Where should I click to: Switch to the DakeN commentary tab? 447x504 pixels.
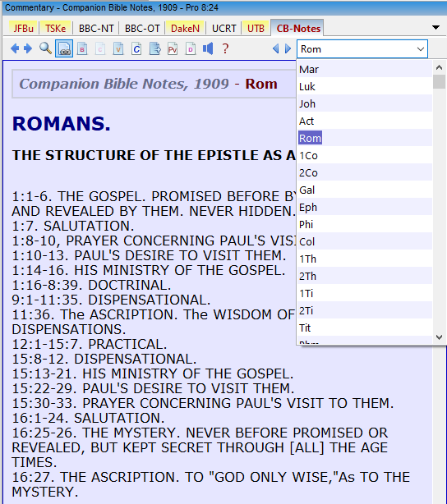click(x=185, y=28)
